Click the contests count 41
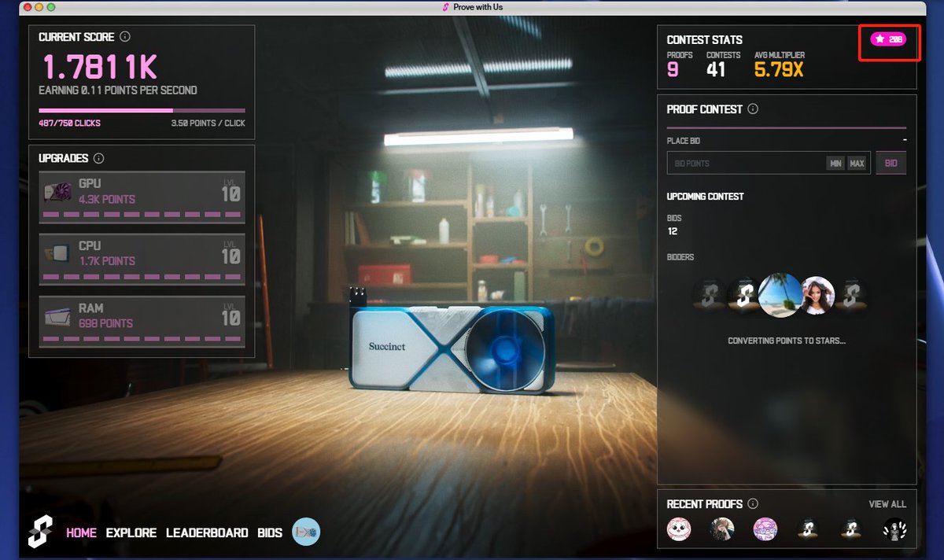Viewport: 944px width, 560px height. tap(715, 70)
